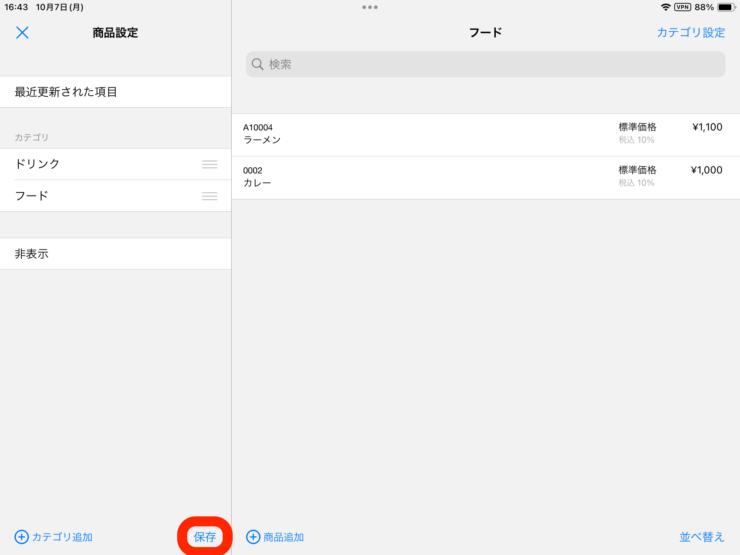
Task: Click 標準価格 label in ラーメン row
Action: 637,127
